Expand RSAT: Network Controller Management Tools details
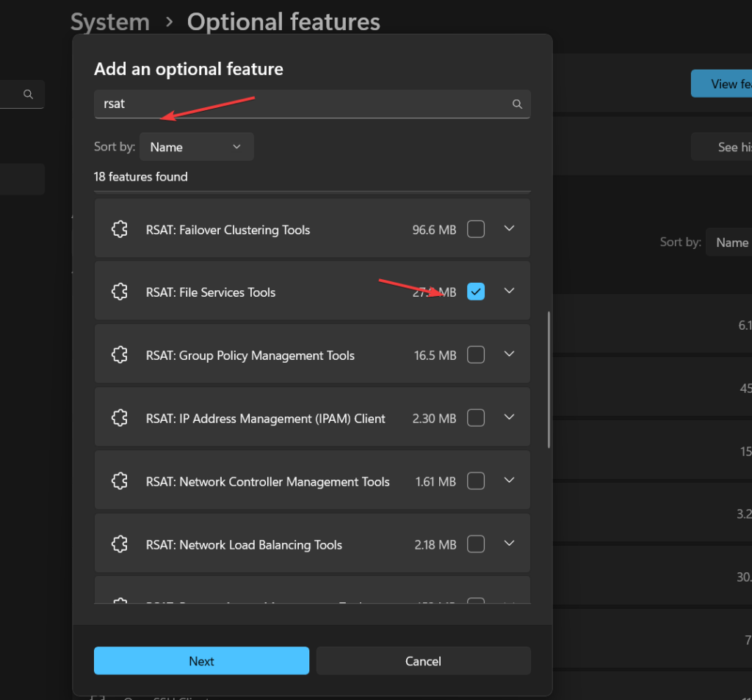The image size is (752, 700). tap(510, 480)
